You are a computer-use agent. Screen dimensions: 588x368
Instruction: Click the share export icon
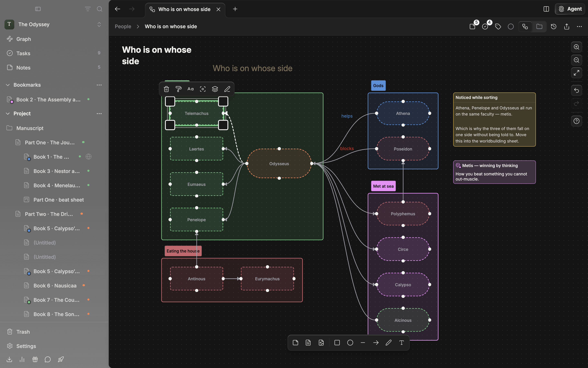[x=567, y=27]
